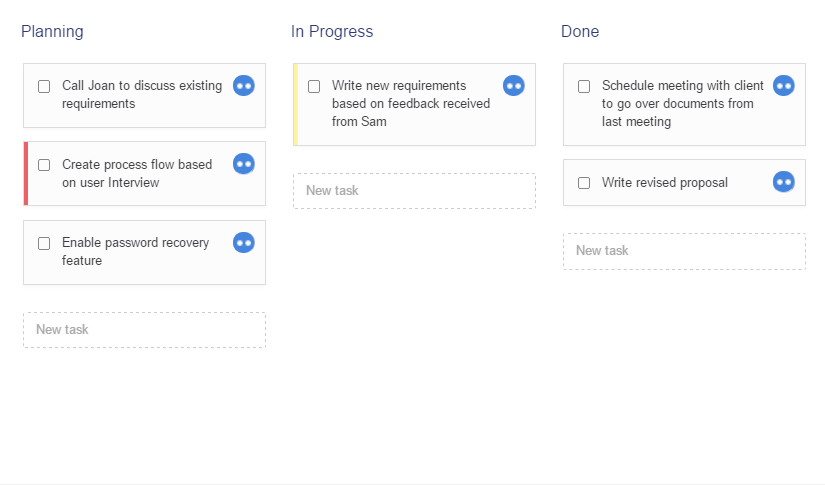
Task: Click the red priority bar on Create process flow
Action: (26, 173)
